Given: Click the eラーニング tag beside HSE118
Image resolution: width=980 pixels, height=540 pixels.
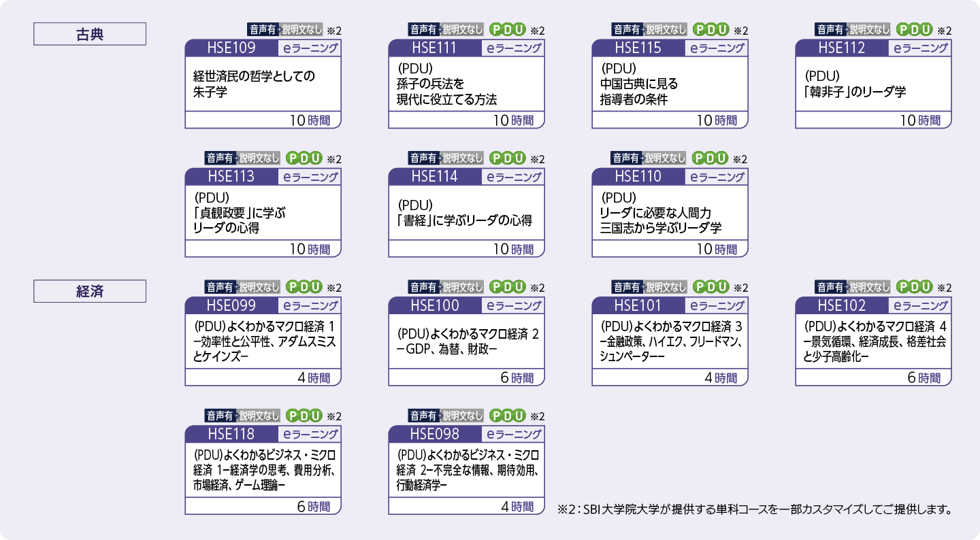Looking at the screenshot, I should click(310, 435).
